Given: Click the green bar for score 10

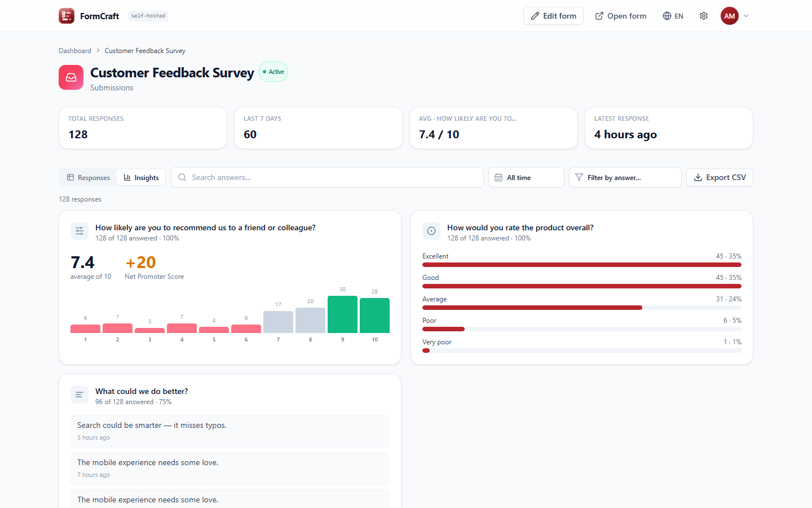Looking at the screenshot, I should pyautogui.click(x=374, y=316).
